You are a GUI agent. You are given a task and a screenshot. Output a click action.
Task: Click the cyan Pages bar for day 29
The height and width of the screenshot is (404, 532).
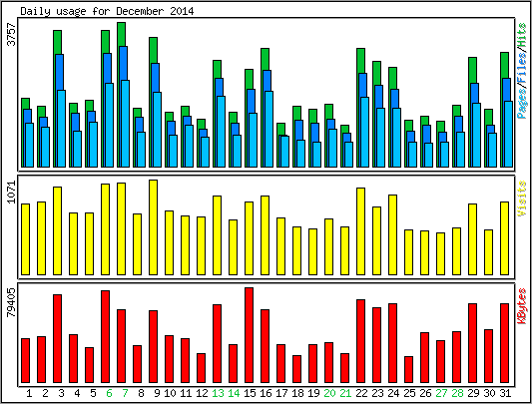476,136
